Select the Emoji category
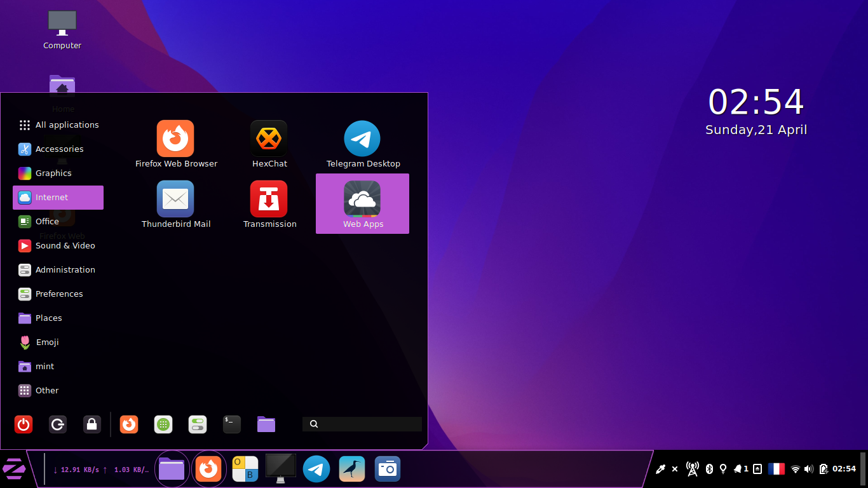Screen dimensions: 868x488 coord(58,342)
